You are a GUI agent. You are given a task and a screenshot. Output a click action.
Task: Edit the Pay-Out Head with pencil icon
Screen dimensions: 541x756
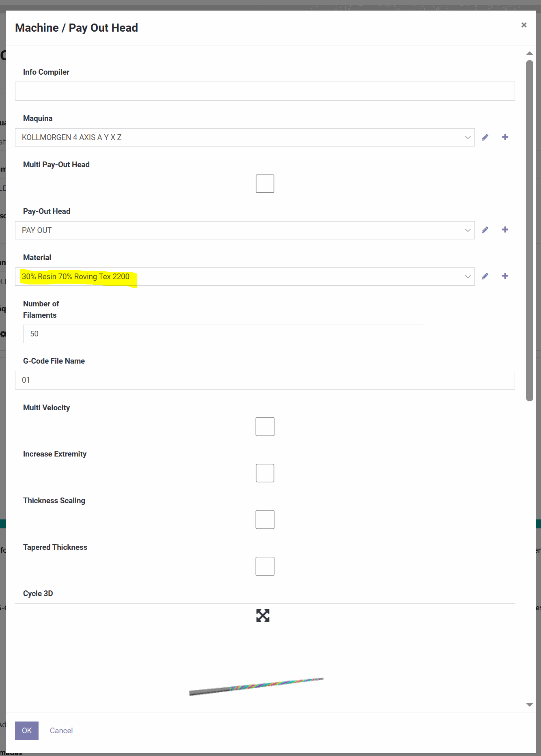click(485, 230)
